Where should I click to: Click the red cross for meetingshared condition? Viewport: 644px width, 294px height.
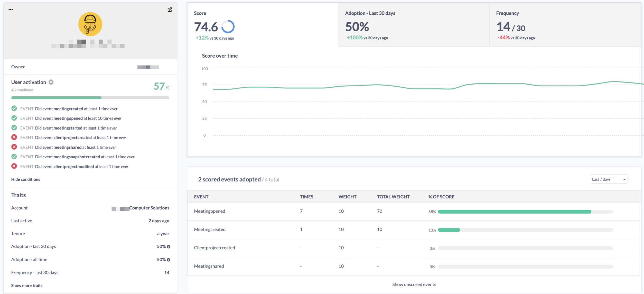click(14, 147)
